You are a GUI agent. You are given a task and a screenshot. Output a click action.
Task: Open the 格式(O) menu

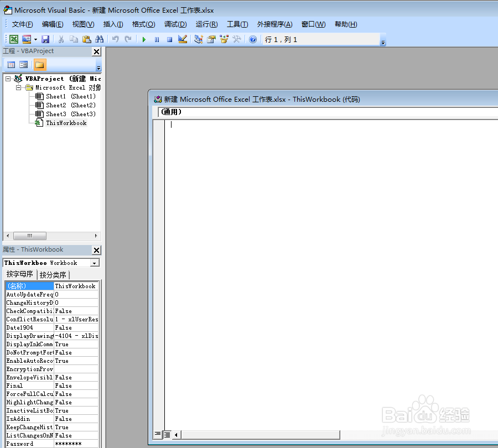pos(143,24)
